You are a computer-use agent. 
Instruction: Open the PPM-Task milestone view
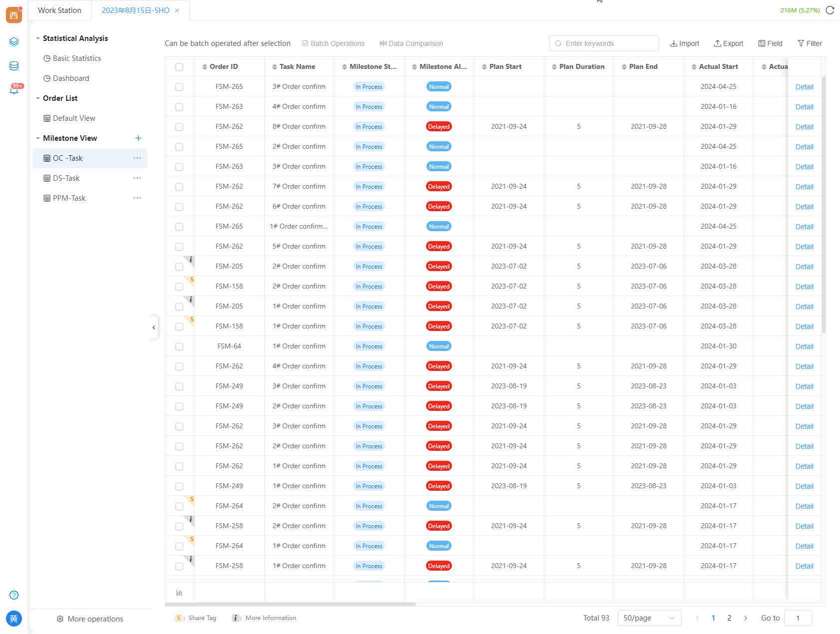click(x=69, y=198)
